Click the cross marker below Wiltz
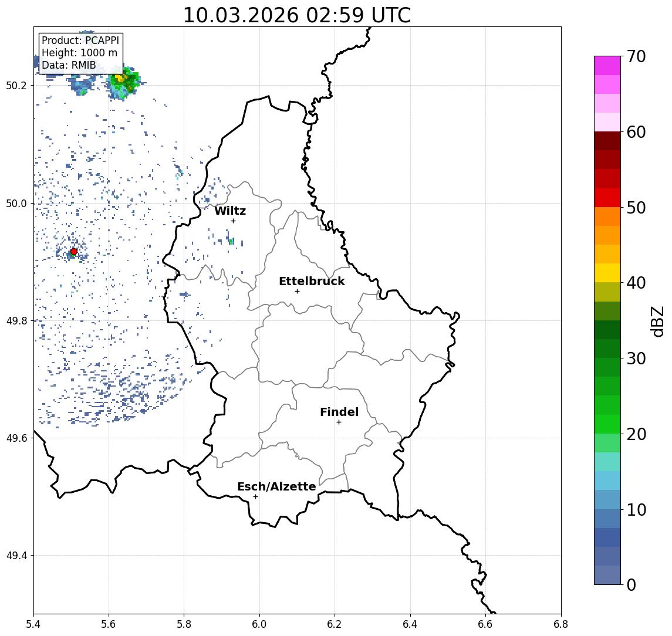 point(233,221)
